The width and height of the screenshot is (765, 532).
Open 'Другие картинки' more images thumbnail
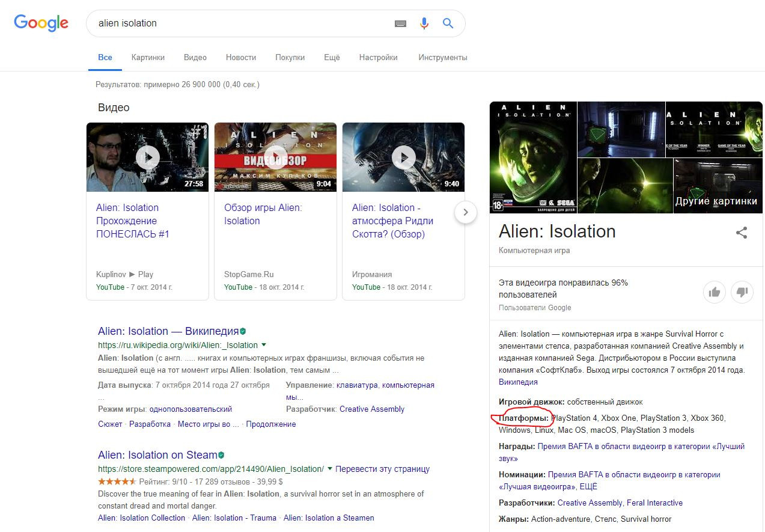pyautogui.click(x=718, y=186)
